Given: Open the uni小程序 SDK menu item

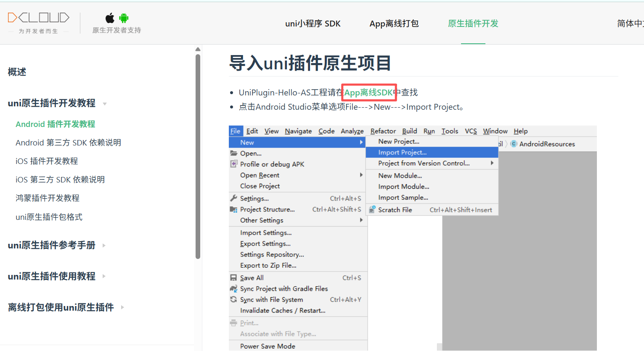Looking at the screenshot, I should pos(313,24).
